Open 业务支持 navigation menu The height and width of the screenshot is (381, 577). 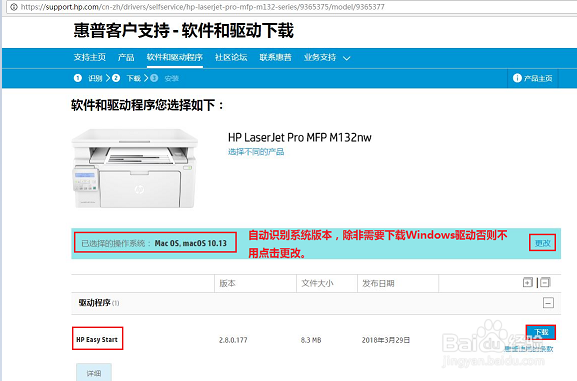(320, 57)
